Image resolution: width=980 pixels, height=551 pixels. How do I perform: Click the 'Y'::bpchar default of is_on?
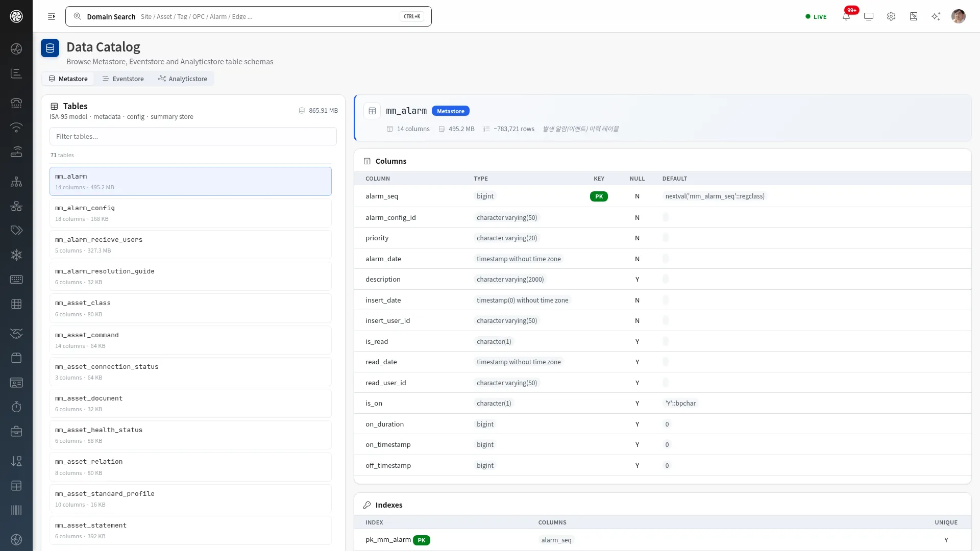coord(680,403)
